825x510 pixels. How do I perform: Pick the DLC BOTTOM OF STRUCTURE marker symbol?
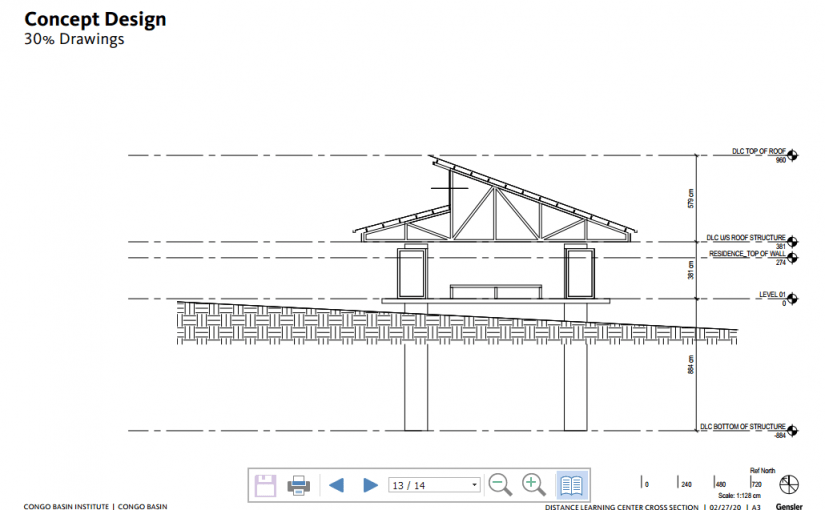[x=792, y=430]
